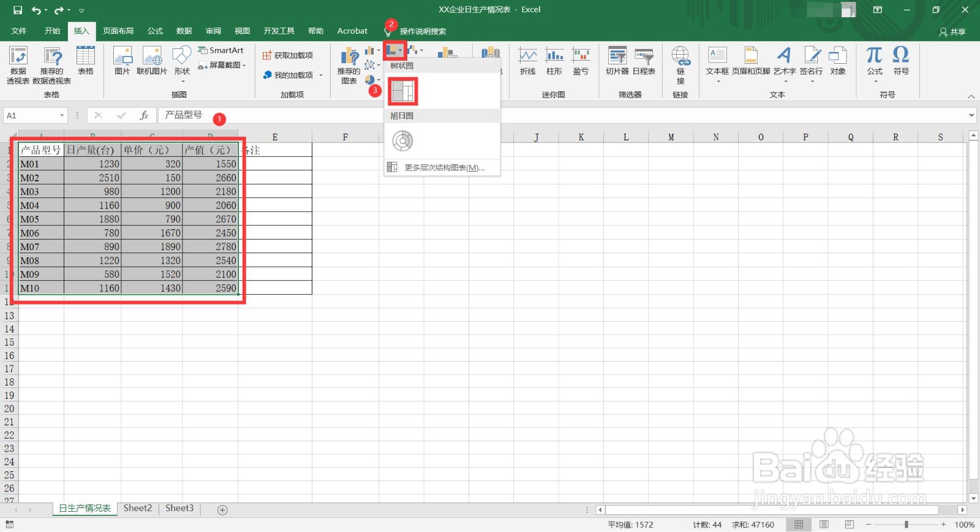
Task: Open More Hierarchy Charts (更多层次结构图表)
Action: 442,167
